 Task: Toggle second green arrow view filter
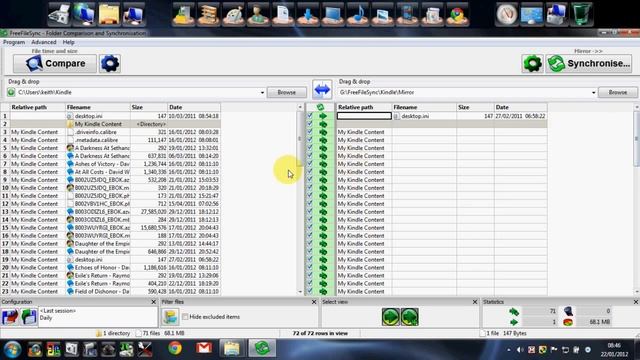(x=409, y=317)
